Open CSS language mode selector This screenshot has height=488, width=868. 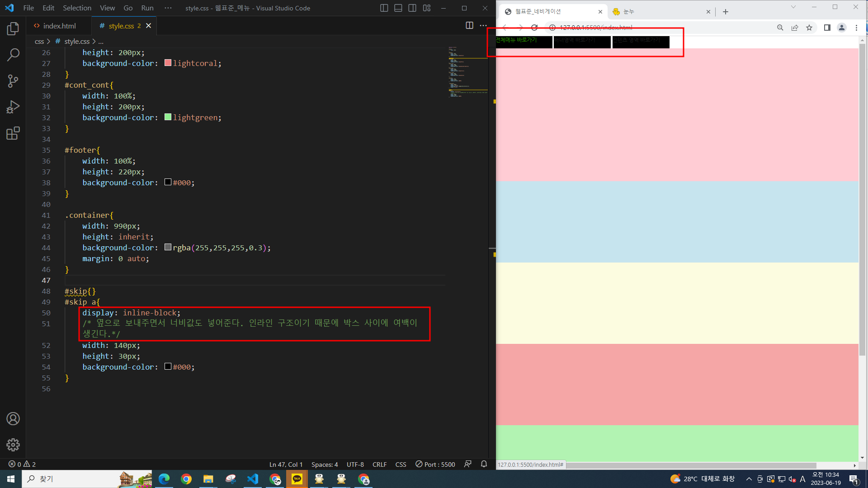[x=401, y=465]
